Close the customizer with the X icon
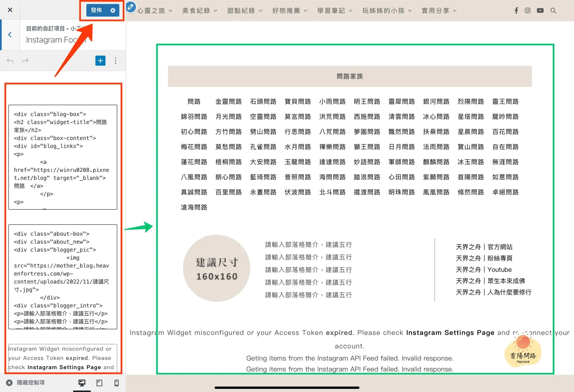 coord(10,10)
